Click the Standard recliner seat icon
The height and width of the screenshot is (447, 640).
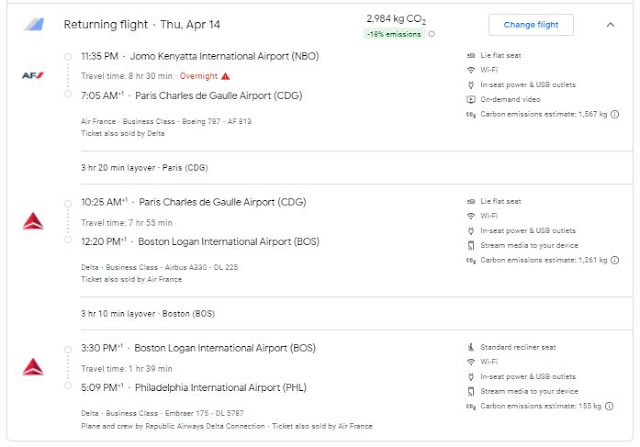click(471, 347)
